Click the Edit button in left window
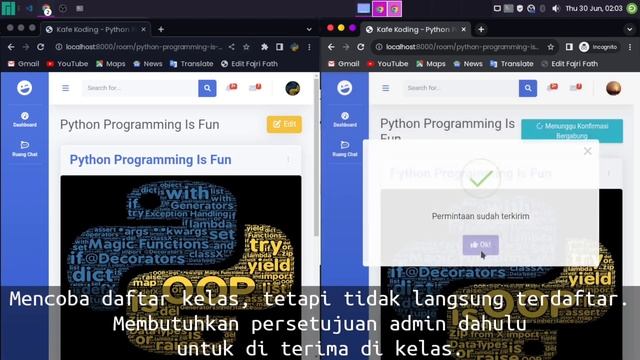The width and height of the screenshot is (640, 360). pyautogui.click(x=284, y=124)
